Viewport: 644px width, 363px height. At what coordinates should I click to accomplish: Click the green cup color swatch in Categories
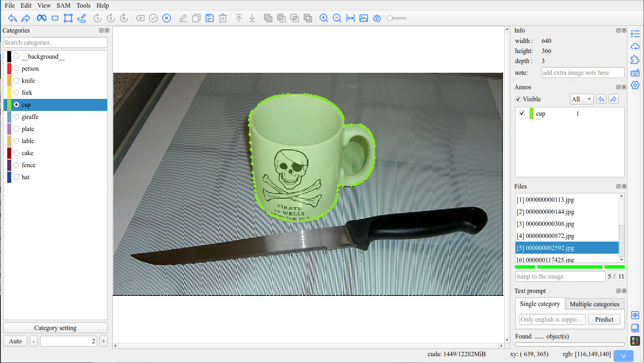pos(9,105)
